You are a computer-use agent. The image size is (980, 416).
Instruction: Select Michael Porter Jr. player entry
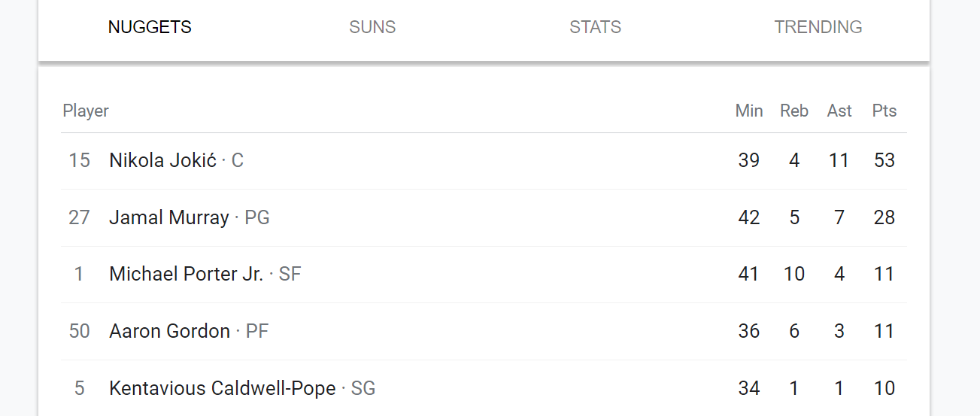(x=484, y=275)
